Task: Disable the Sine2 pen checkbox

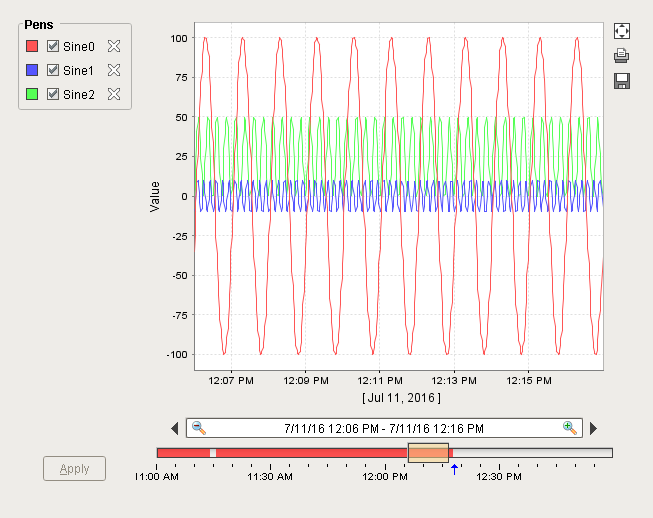Action: coord(53,94)
